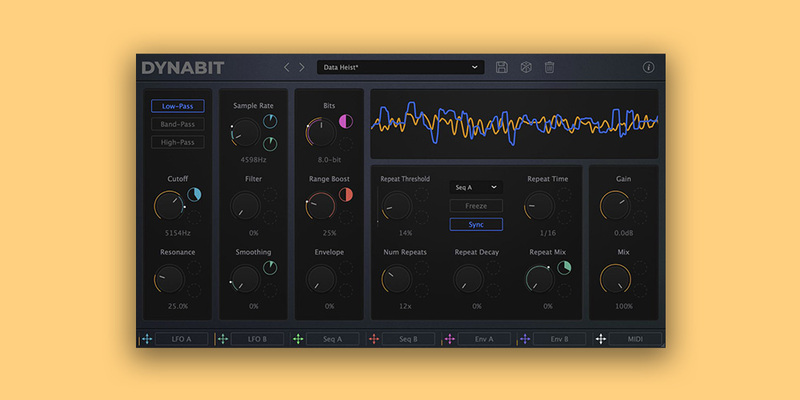Click the Env B drag-assign cross icon

pyautogui.click(x=525, y=339)
